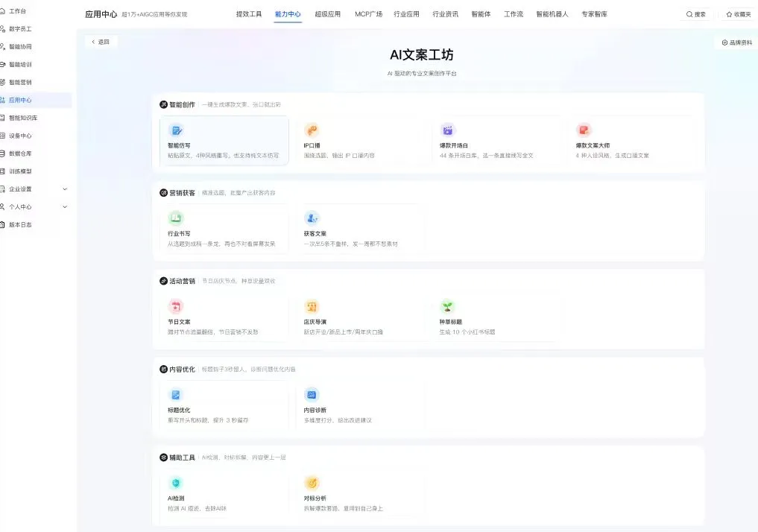Open 版本日志 in the sidebar

(x=20, y=225)
